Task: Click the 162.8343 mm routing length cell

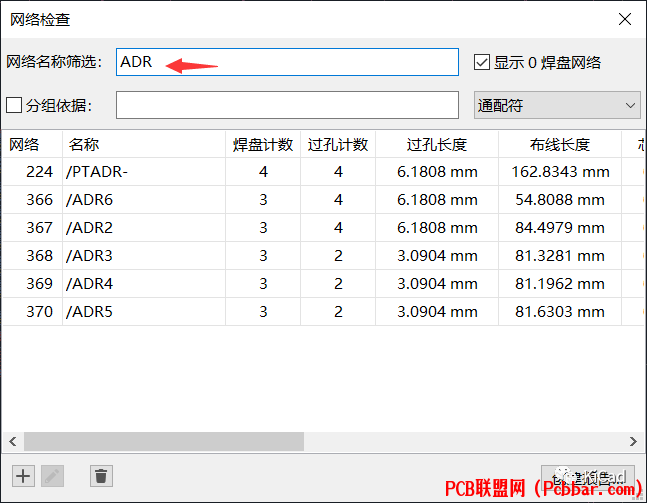Action: tap(560, 172)
